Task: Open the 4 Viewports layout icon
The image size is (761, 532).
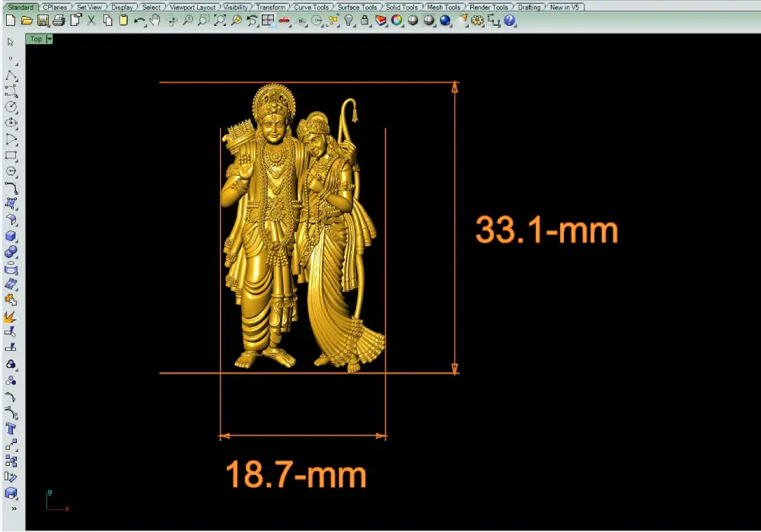Action: point(268,21)
